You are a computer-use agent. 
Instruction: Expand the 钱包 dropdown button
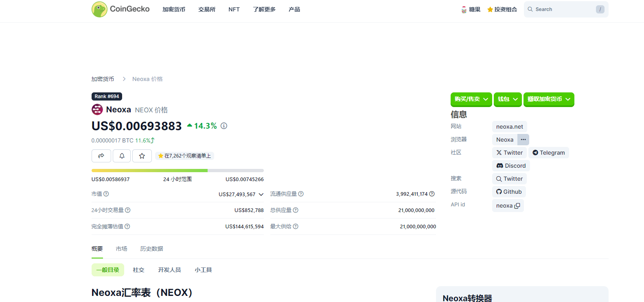(508, 99)
